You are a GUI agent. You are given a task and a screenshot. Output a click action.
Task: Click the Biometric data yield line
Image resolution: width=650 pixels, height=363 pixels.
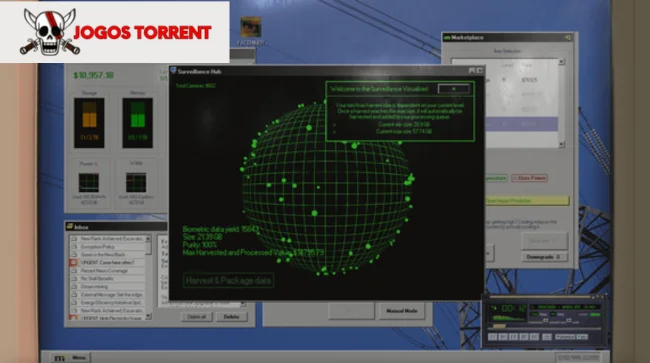click(221, 229)
